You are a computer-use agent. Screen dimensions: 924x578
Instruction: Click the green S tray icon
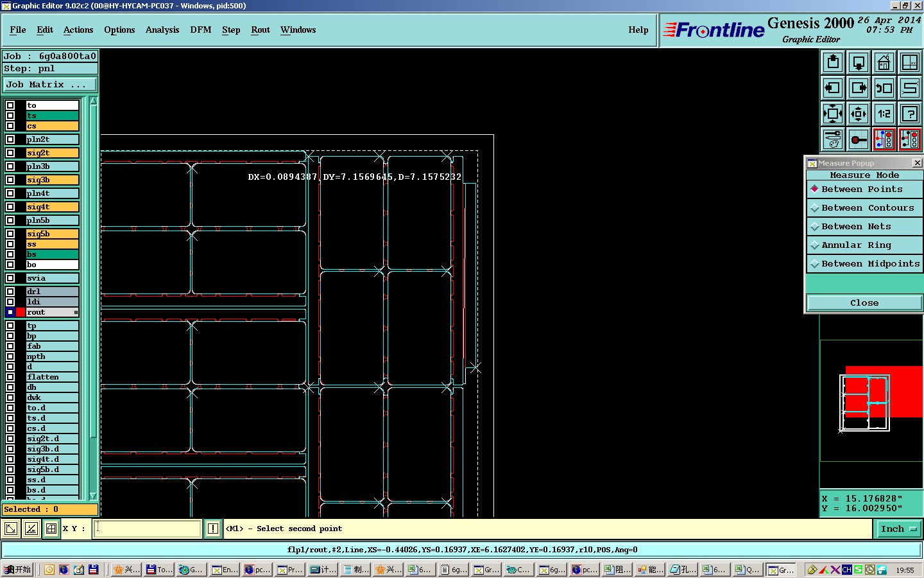(858, 570)
